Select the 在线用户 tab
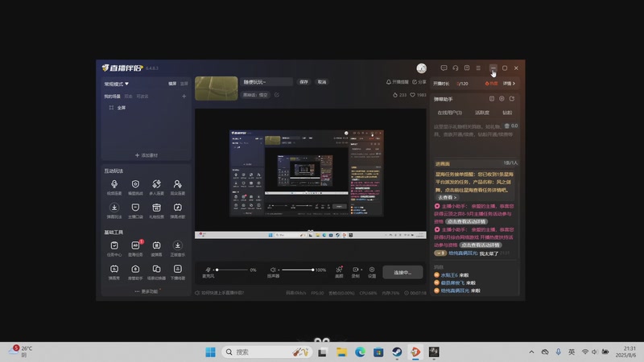This screenshot has height=362, width=644. coord(450,113)
